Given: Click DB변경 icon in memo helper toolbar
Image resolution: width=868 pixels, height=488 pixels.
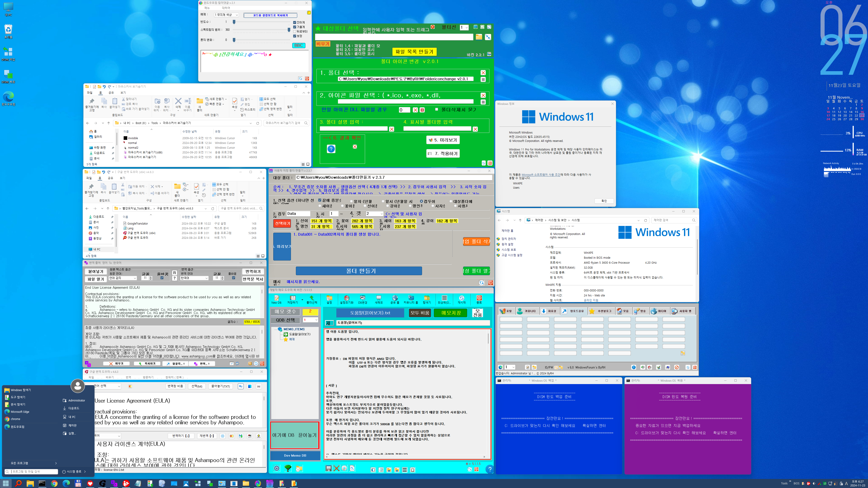Looking at the screenshot, I should (363, 299).
